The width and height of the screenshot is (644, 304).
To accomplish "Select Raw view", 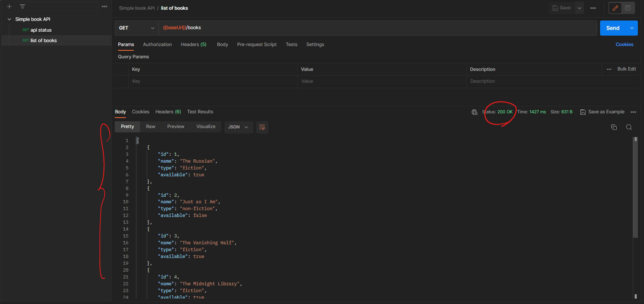I will (x=150, y=127).
